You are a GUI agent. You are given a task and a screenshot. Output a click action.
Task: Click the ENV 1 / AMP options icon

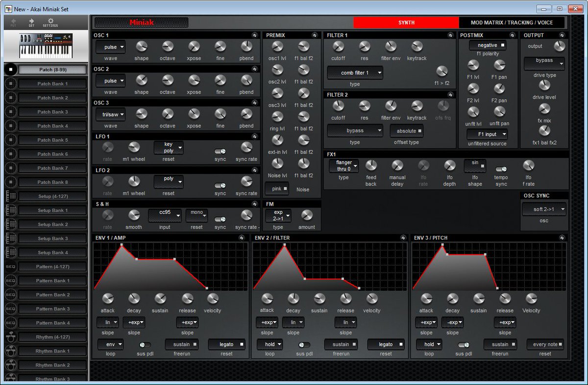click(x=242, y=238)
